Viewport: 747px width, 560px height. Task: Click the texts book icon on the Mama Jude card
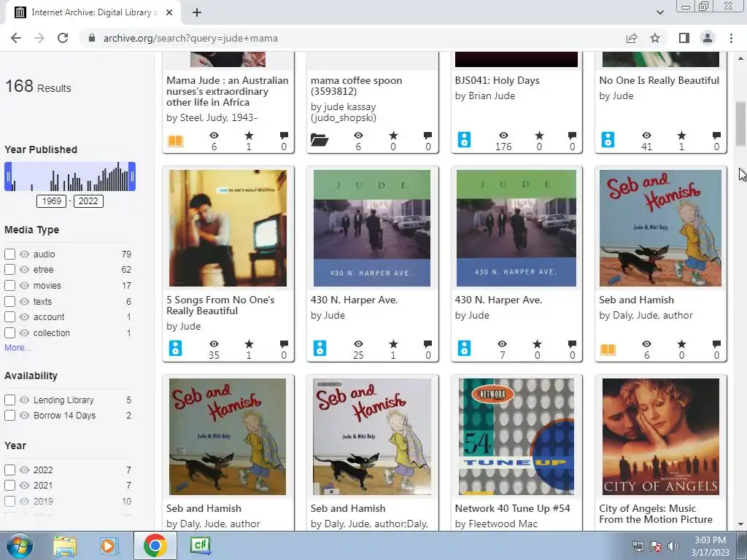175,141
